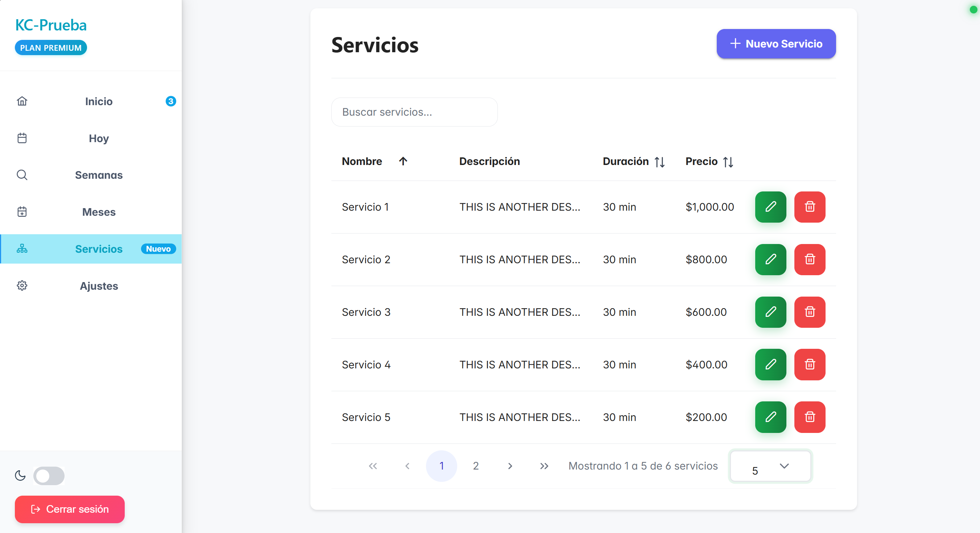Click the edit pencil for Servicio 1

click(770, 207)
